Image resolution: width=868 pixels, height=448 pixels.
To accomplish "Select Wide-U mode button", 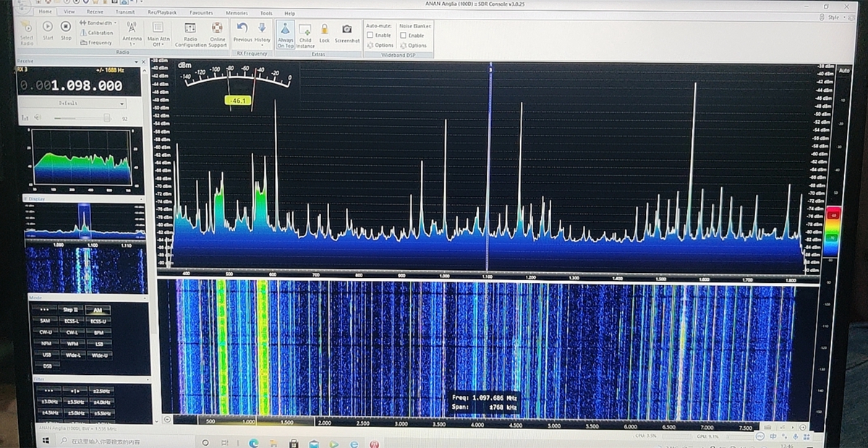I will (99, 355).
